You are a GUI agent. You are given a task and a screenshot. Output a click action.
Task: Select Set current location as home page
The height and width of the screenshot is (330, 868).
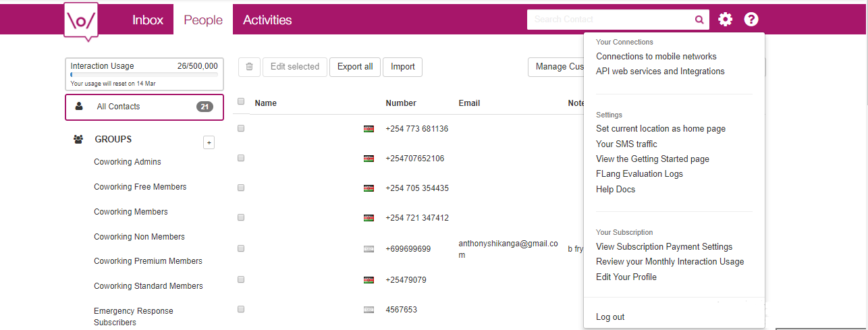(x=661, y=129)
